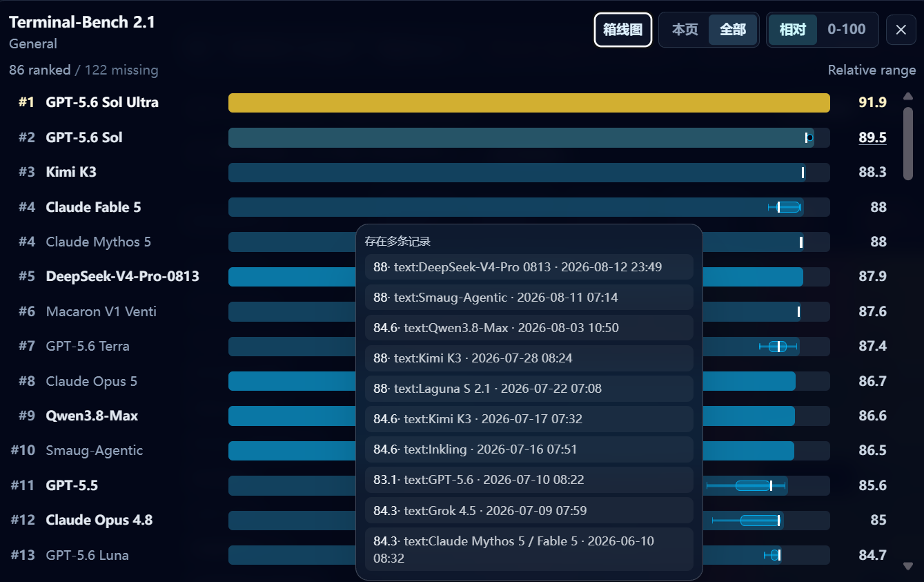
Task: Open Kimi K3 in the rank #3 row
Action: (71, 172)
